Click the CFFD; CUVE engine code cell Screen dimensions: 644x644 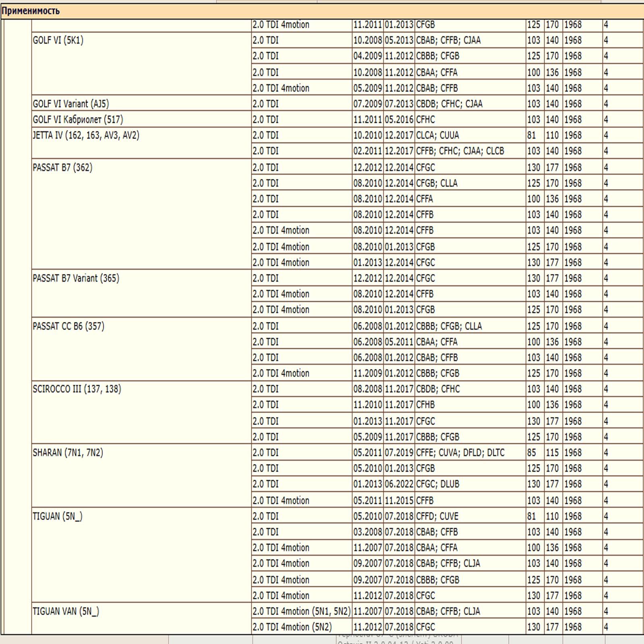click(437, 516)
